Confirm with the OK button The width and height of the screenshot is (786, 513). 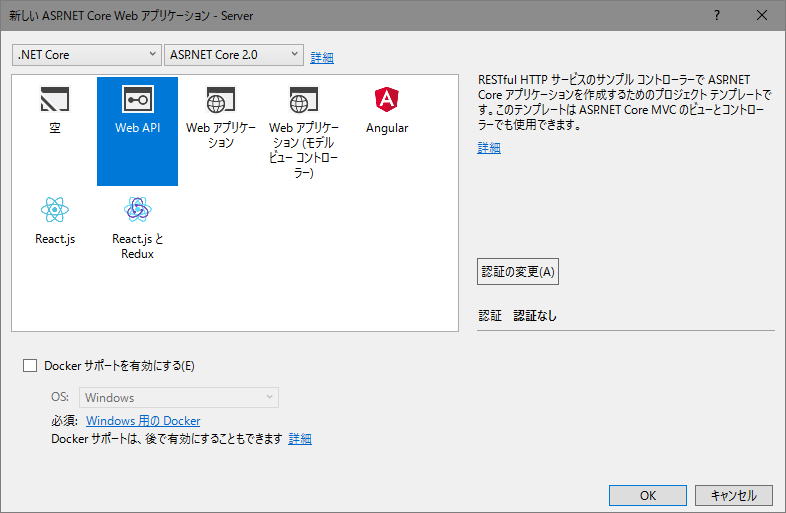[x=648, y=495]
